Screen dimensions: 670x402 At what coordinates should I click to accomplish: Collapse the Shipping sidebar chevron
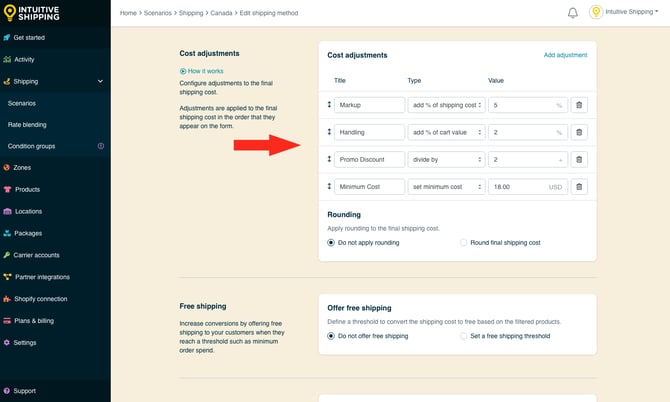[100, 81]
